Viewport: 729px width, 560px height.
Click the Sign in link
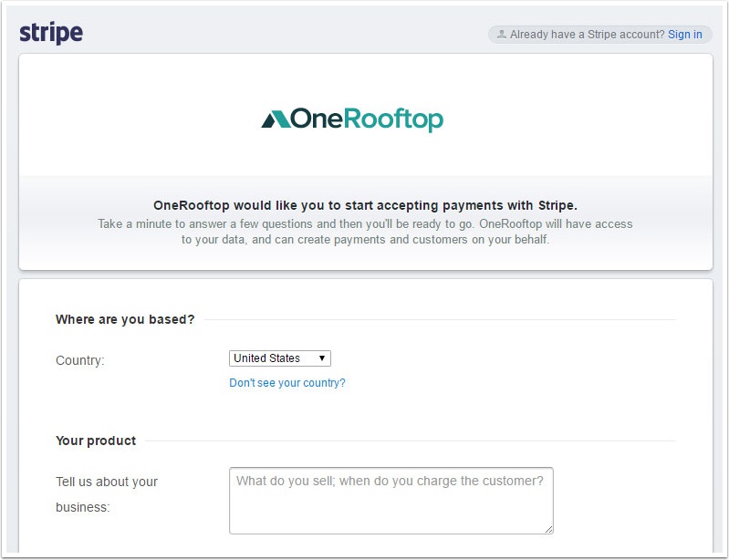[685, 35]
